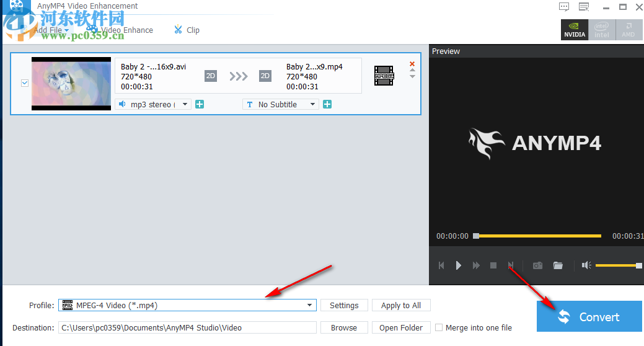The height and width of the screenshot is (346, 644).
Task: Add an audio track with plus icon
Action: coord(200,104)
